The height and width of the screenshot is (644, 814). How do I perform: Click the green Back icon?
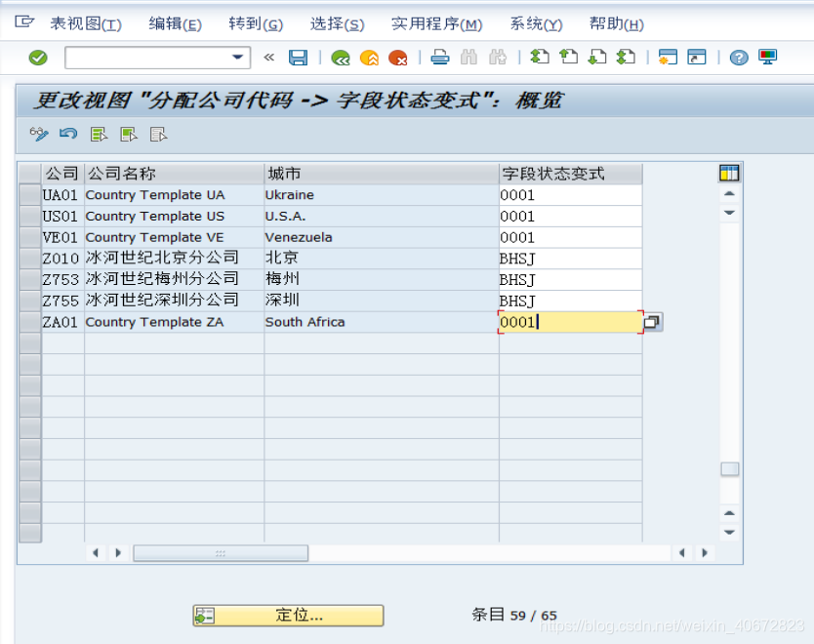click(341, 58)
